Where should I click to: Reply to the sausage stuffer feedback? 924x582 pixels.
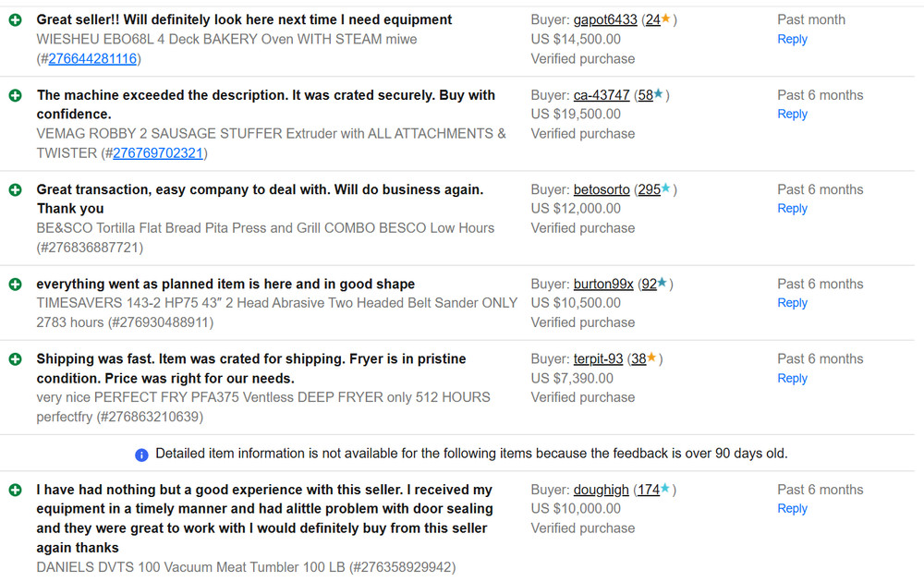coord(792,115)
